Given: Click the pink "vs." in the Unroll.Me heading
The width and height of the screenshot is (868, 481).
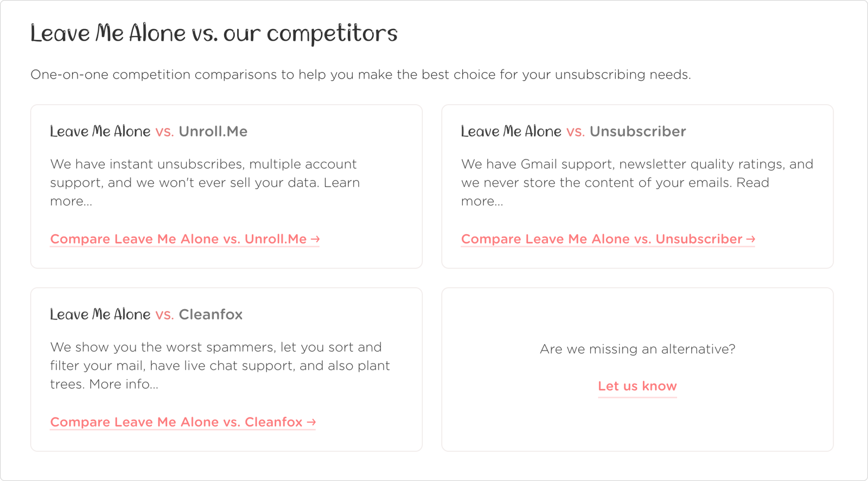Looking at the screenshot, I should coord(164,132).
